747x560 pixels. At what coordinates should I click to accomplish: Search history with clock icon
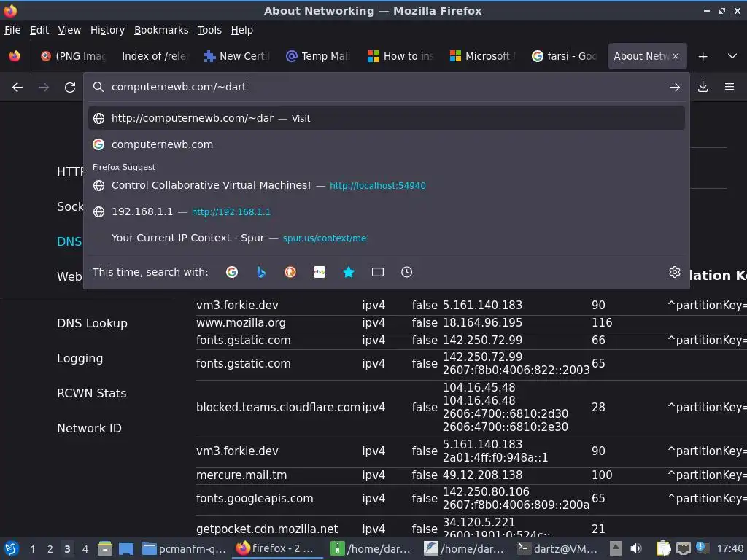click(x=407, y=272)
